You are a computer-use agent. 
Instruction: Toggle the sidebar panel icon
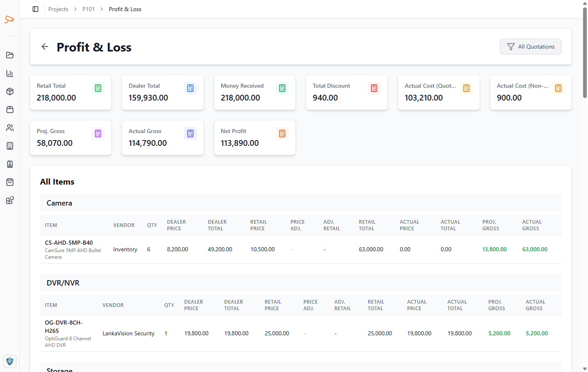(x=35, y=9)
